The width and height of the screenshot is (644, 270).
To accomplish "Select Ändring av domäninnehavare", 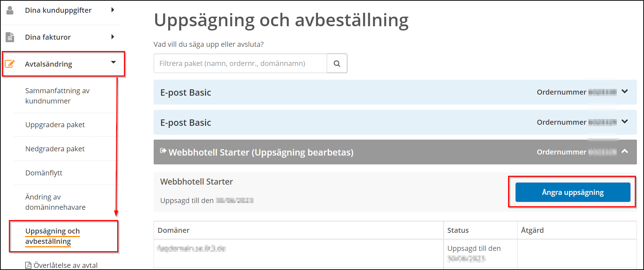I will [x=55, y=202].
